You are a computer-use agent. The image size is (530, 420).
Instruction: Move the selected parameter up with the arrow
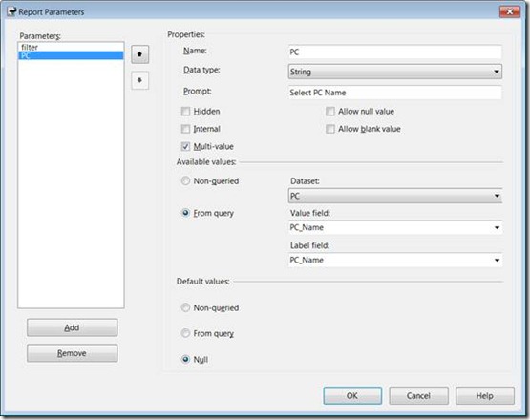tap(140, 54)
